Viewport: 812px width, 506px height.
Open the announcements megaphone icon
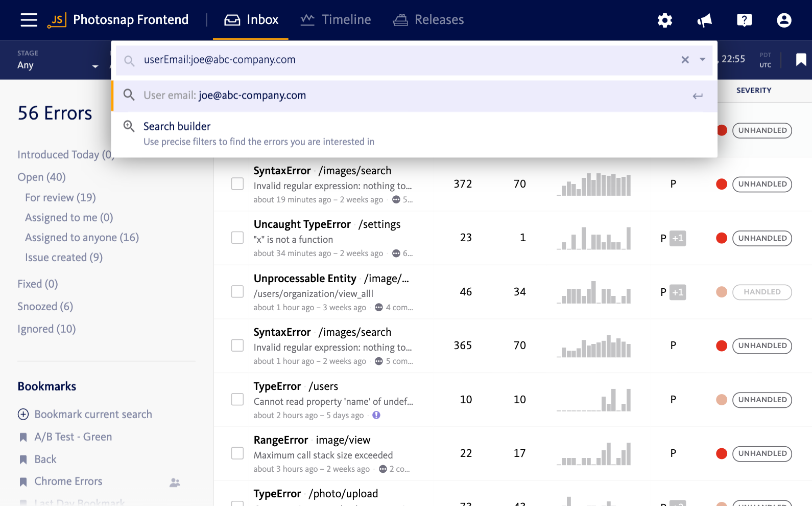pyautogui.click(x=704, y=20)
